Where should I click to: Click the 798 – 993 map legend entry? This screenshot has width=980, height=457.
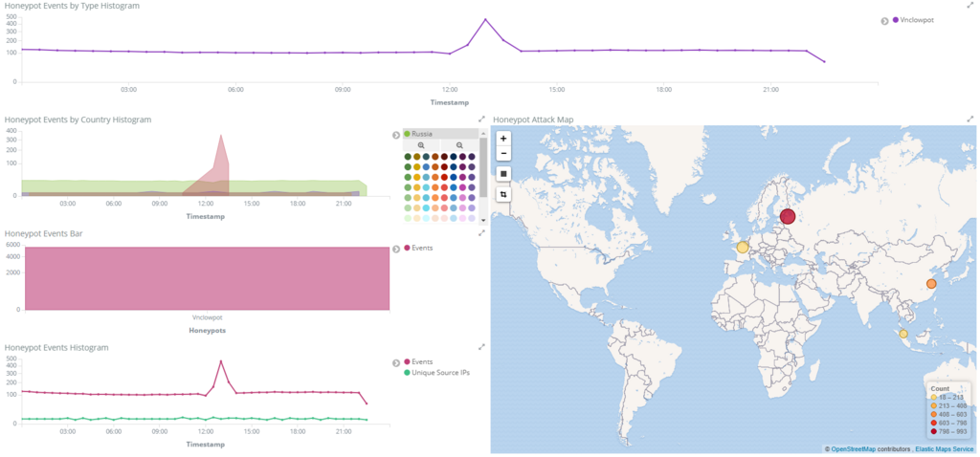pos(950,431)
